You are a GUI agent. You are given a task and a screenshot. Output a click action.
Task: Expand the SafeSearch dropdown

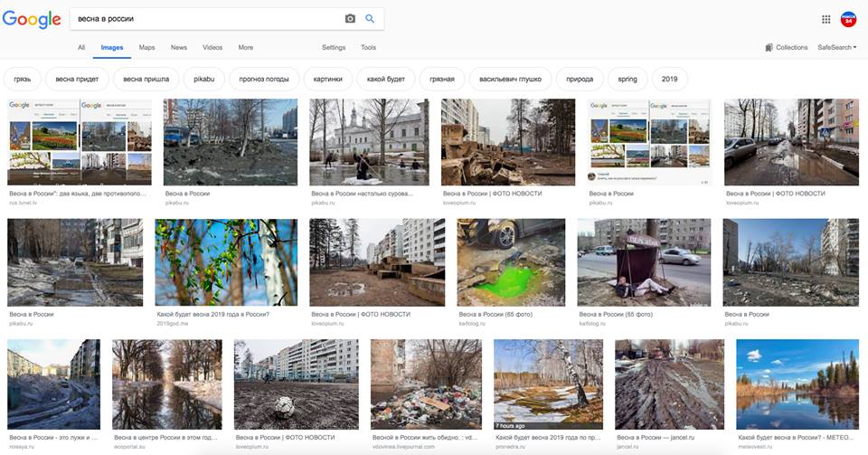click(x=836, y=47)
